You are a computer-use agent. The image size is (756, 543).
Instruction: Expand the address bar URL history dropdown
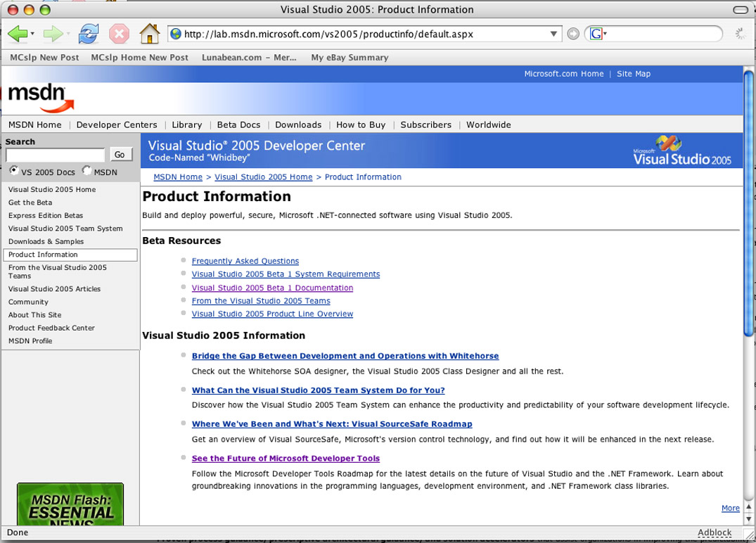[x=553, y=34]
